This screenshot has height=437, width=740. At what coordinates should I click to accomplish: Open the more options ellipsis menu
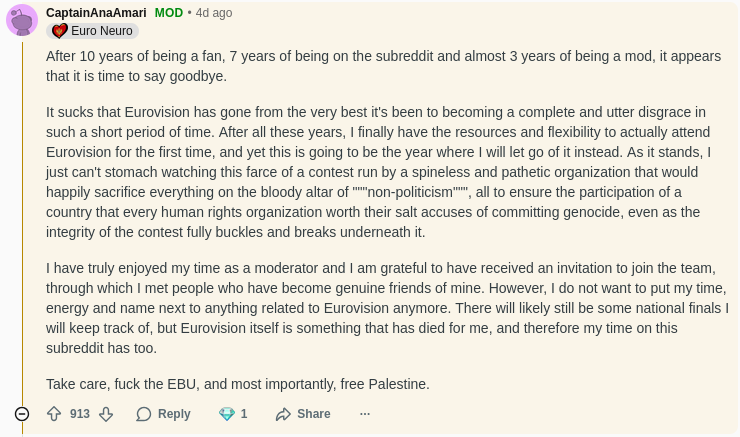tap(365, 414)
